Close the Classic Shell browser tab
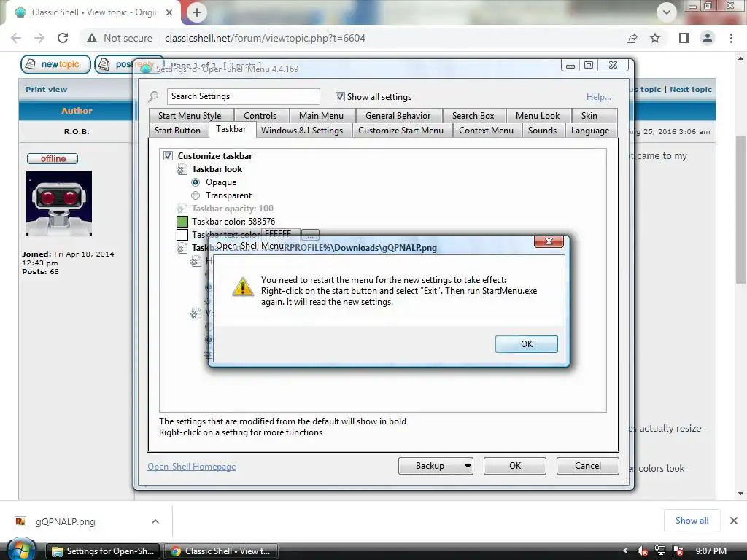The height and width of the screenshot is (560, 747). click(x=169, y=12)
